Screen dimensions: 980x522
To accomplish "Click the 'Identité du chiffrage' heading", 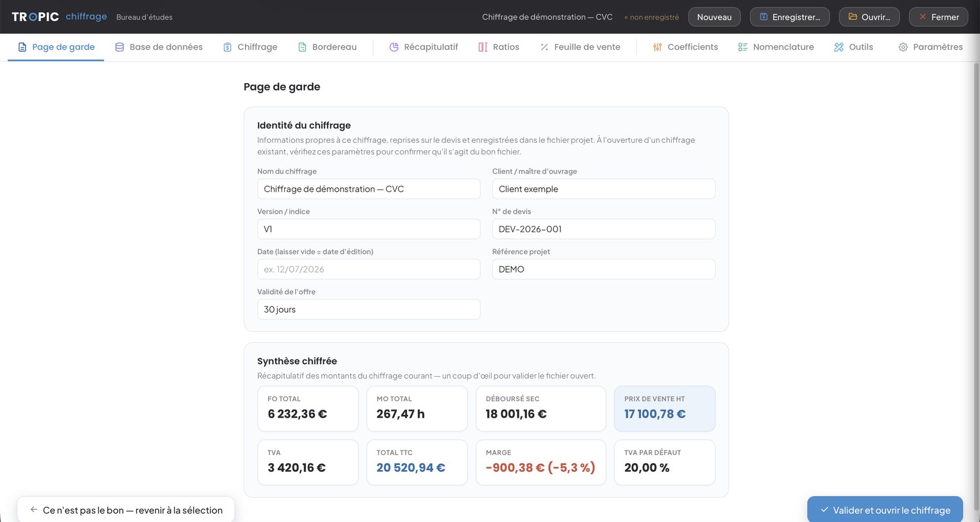I will [304, 126].
